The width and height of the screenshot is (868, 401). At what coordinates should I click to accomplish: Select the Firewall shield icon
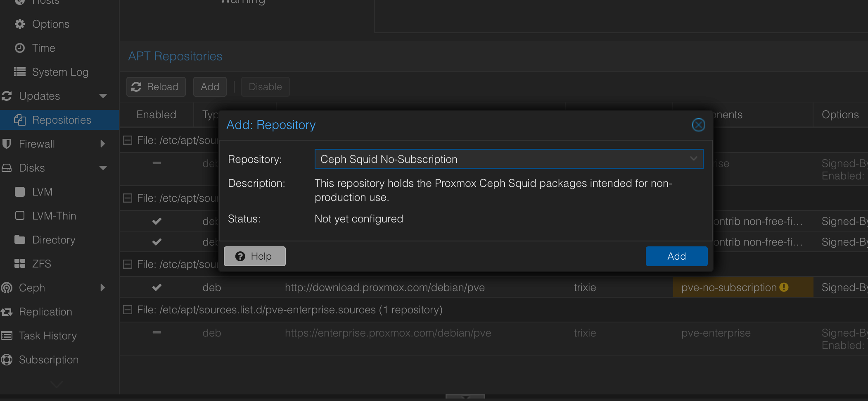[x=7, y=143]
